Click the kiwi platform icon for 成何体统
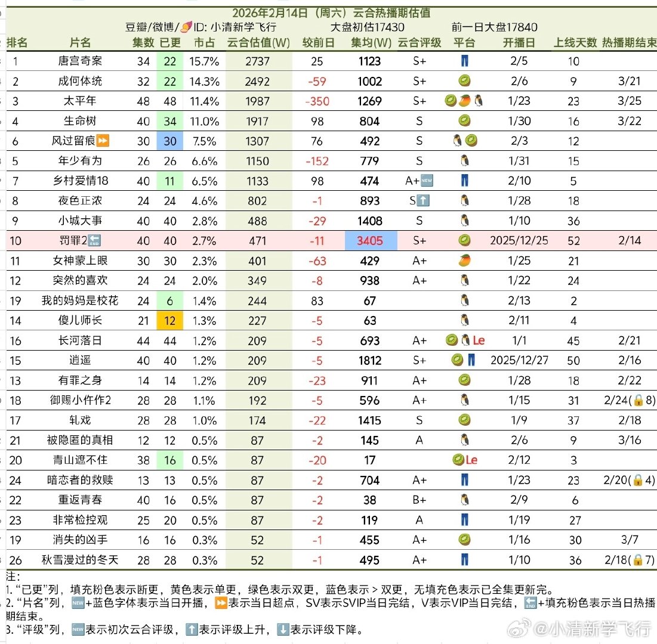Screen dimensions: 657x644 (x=464, y=81)
